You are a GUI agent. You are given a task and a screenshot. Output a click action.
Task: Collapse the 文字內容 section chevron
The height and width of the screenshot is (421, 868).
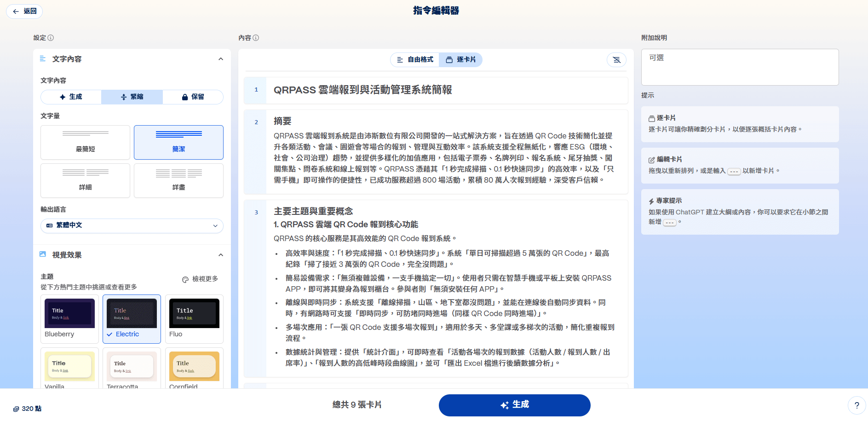(x=221, y=59)
